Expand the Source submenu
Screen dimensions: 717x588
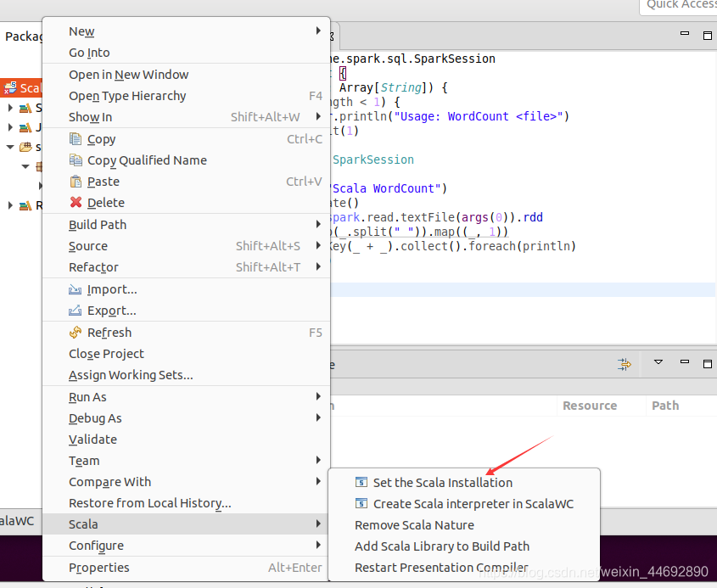(318, 245)
